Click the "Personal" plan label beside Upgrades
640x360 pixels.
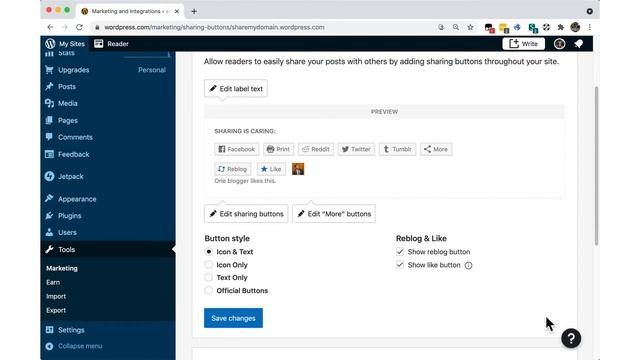pos(152,70)
